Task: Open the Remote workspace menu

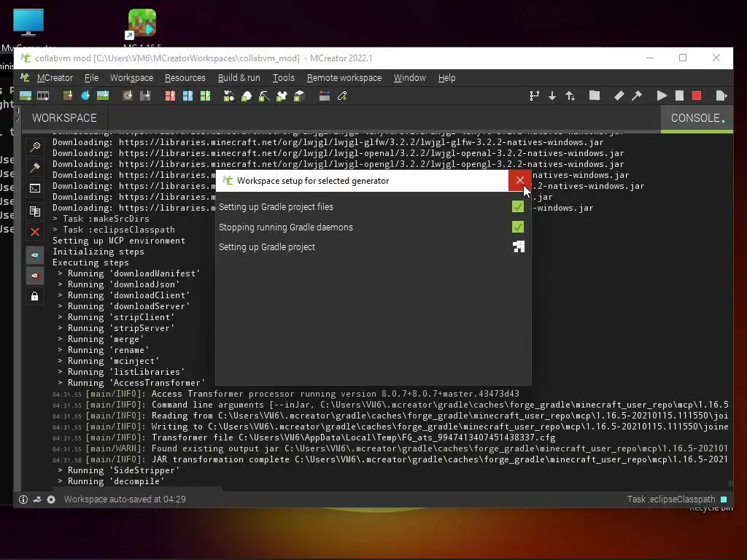Action: 344,77
